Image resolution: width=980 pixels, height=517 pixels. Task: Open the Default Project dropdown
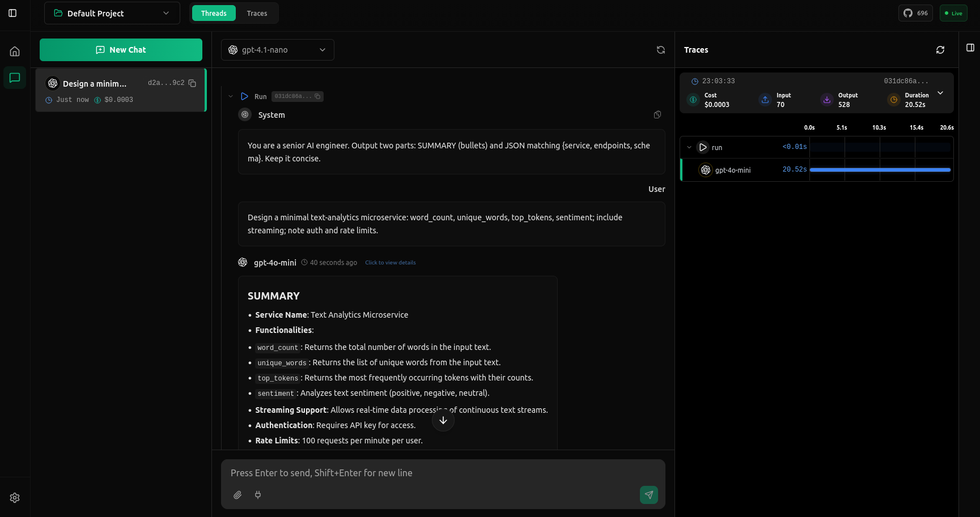click(112, 13)
